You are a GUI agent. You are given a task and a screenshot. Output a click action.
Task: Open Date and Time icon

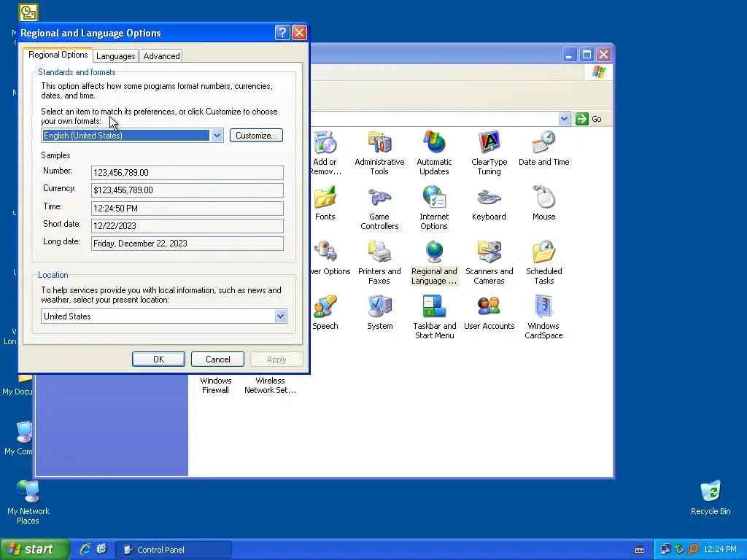pos(543,142)
